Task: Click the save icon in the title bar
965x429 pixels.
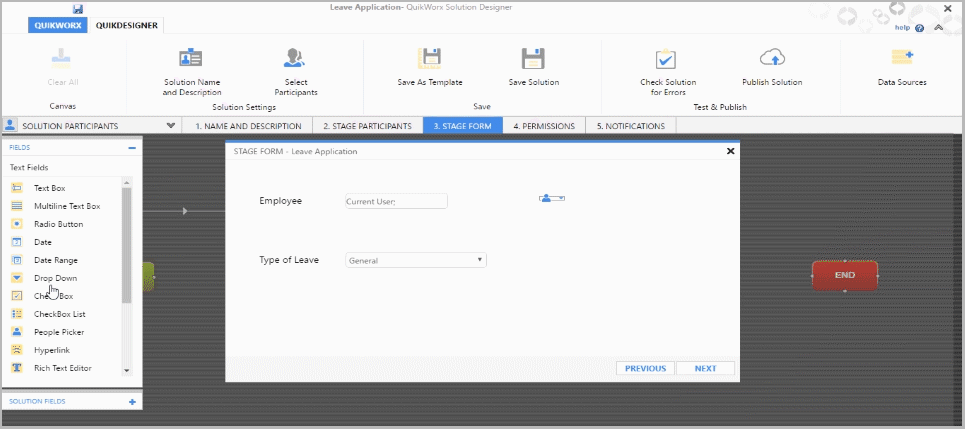Action: pyautogui.click(x=78, y=9)
